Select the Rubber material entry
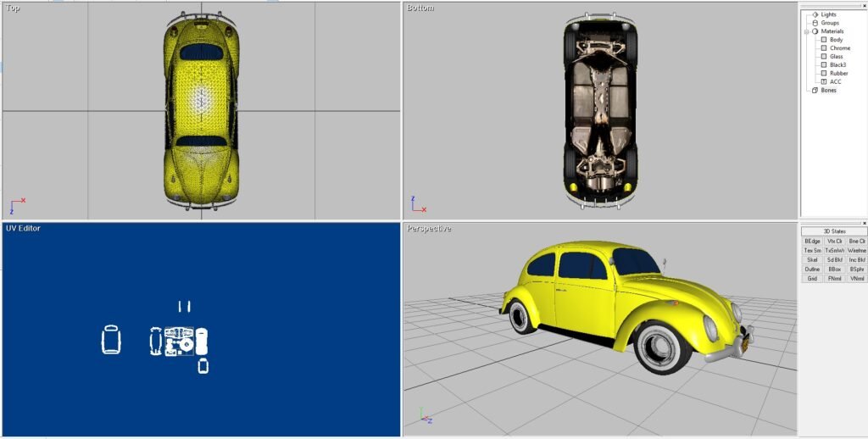This screenshot has width=868, height=439. 838,73
